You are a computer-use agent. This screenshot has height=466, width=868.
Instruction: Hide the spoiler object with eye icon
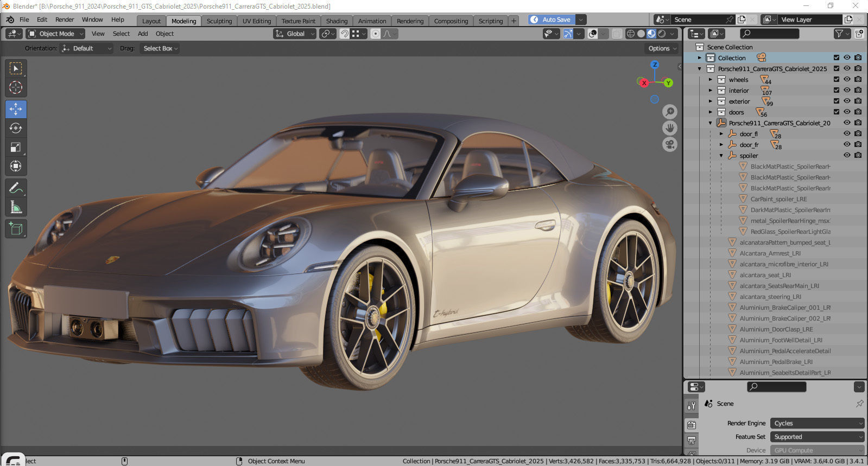[x=847, y=155]
